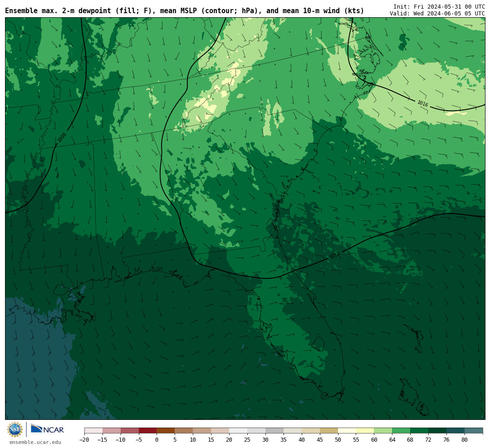Click the 30–35 gray color swatch
Screen dimensions: 490x448
pyautogui.click(x=274, y=431)
